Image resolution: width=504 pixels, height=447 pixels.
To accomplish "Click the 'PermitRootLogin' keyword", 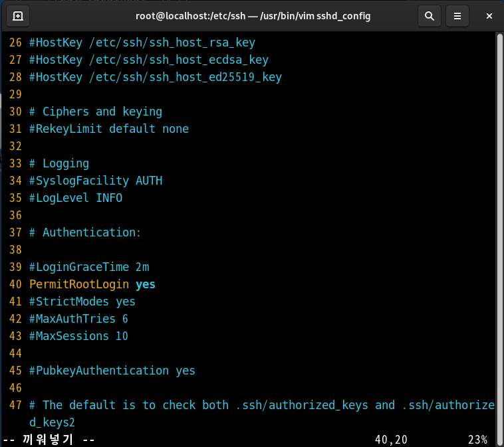I will coord(79,284).
